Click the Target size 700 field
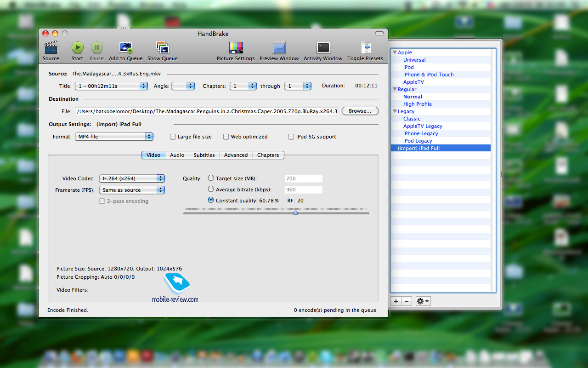588x368 pixels. [303, 178]
